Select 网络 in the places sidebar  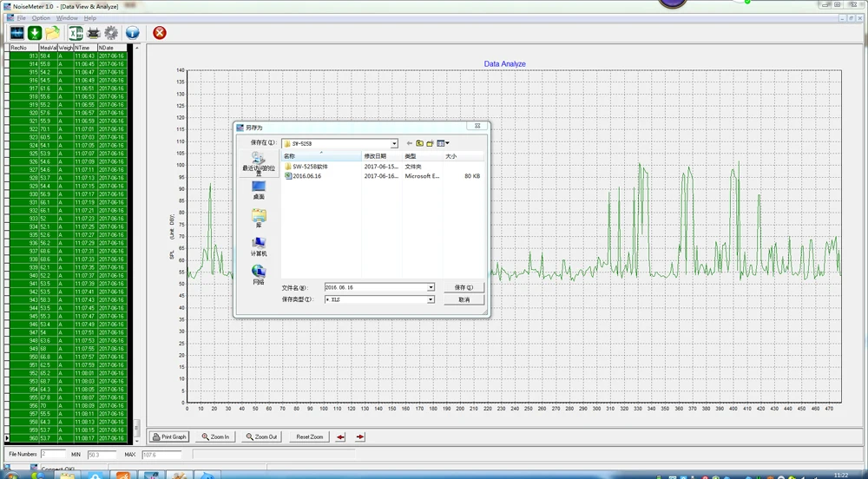(259, 275)
